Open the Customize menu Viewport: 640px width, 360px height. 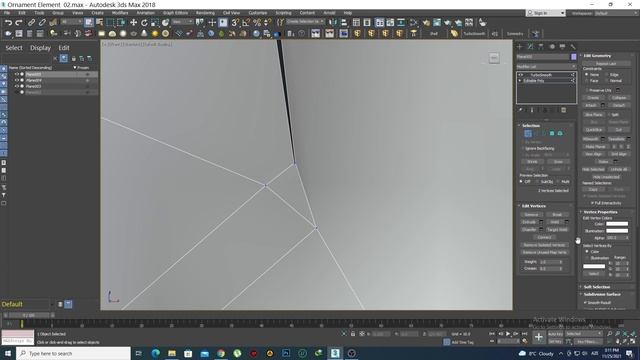[258, 13]
